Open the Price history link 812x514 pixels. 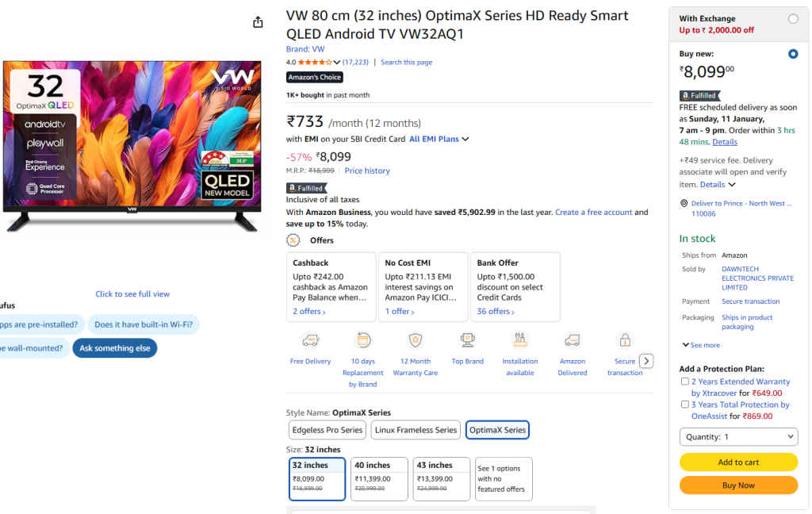[366, 171]
